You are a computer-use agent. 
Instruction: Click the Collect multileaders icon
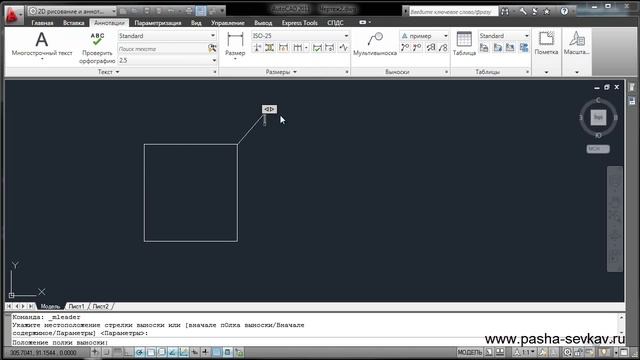tap(443, 48)
